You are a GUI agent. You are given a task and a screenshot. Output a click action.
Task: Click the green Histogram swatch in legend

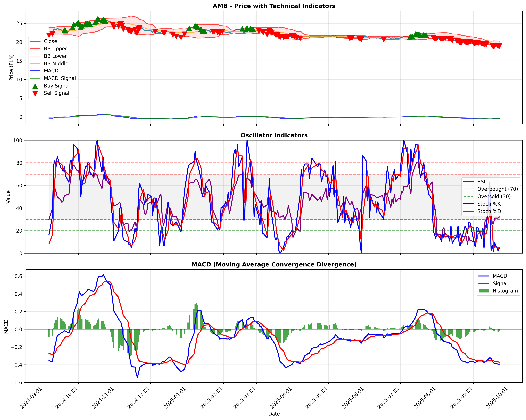click(484, 291)
